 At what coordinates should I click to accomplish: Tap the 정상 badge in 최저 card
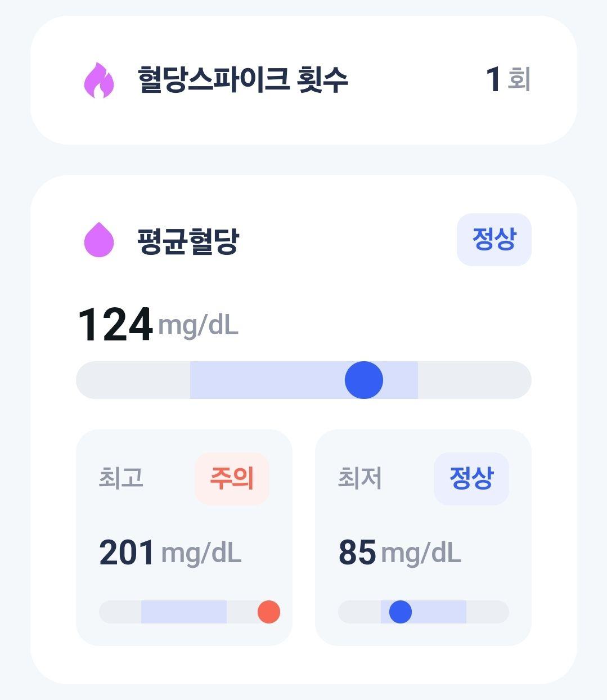point(471,479)
